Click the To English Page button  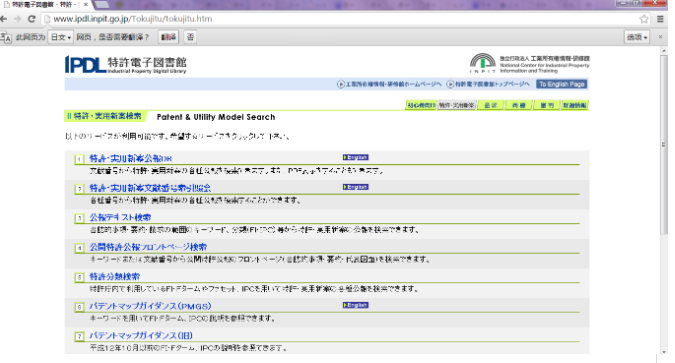(x=562, y=84)
